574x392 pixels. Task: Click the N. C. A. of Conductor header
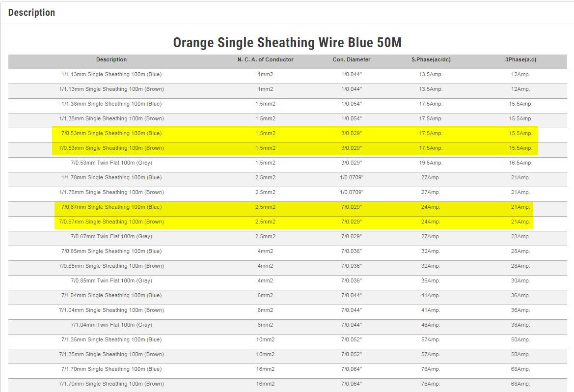click(x=266, y=60)
